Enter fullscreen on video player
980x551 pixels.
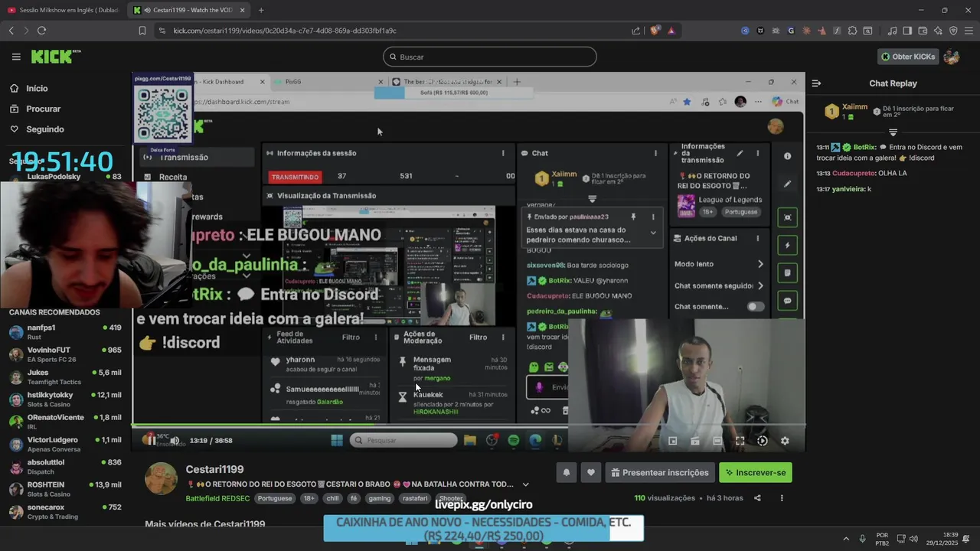(x=740, y=441)
